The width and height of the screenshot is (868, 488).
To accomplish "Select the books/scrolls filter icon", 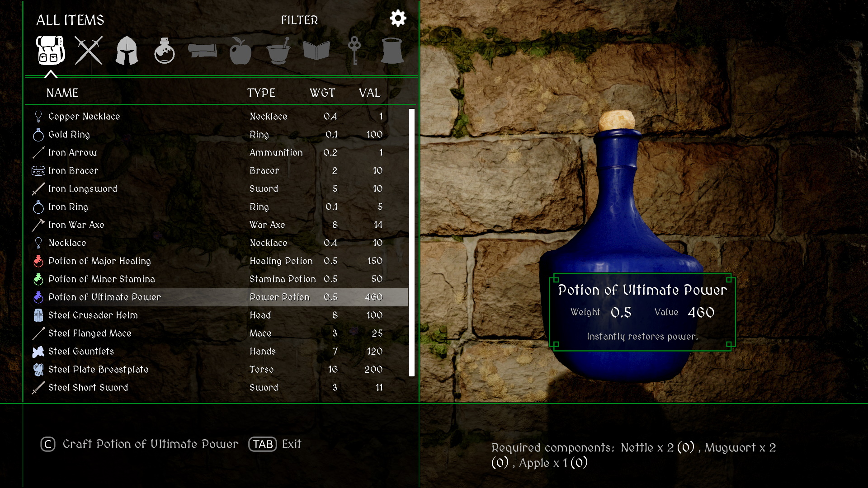I will pos(318,51).
